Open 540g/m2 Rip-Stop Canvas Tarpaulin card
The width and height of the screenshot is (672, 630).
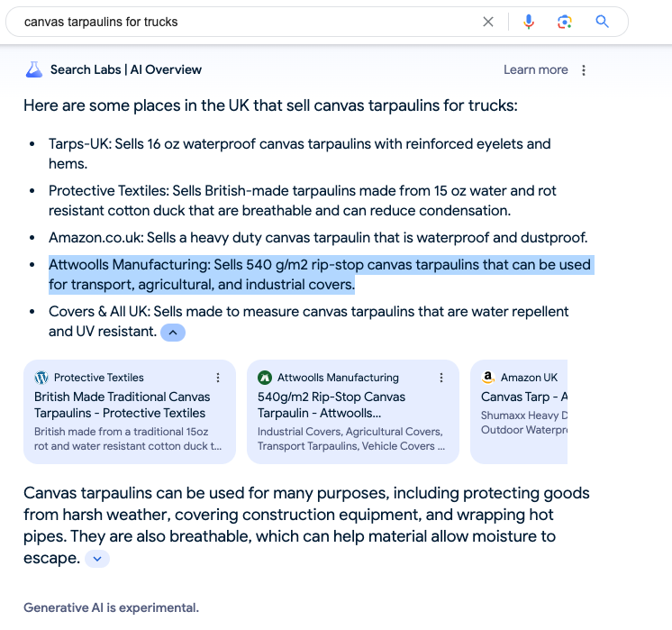[x=353, y=412]
